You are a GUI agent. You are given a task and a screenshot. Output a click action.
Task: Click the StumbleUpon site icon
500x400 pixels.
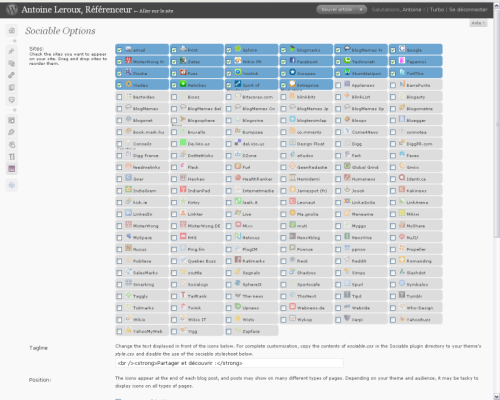tap(347, 72)
